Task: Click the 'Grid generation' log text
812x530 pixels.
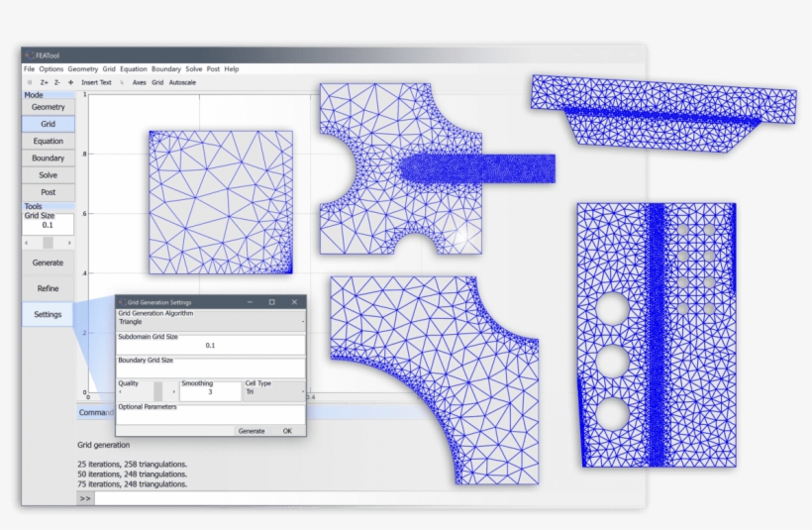Action: pyautogui.click(x=104, y=445)
